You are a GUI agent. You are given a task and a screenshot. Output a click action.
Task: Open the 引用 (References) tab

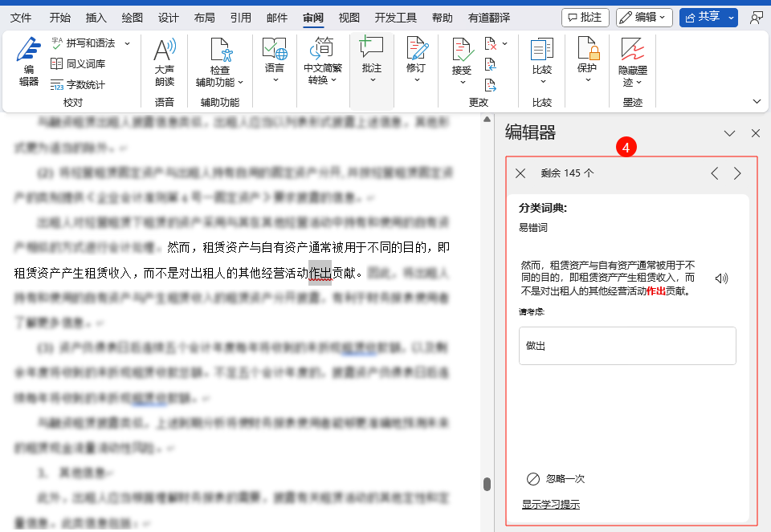point(240,17)
